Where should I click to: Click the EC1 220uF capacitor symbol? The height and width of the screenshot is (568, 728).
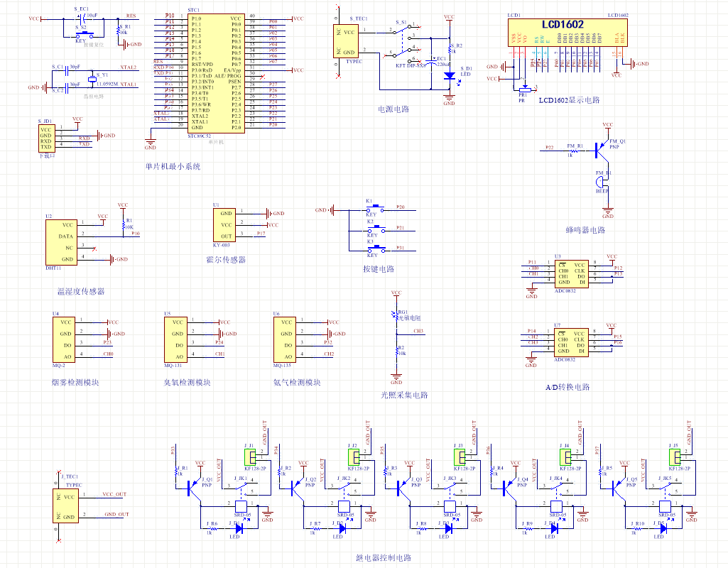click(432, 61)
